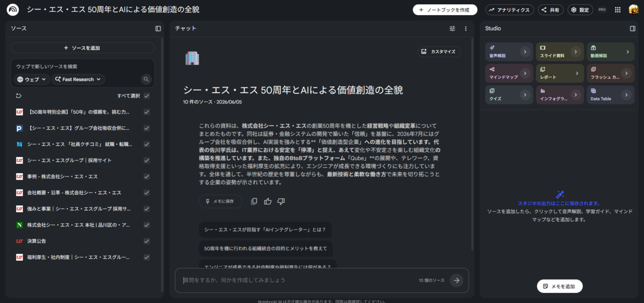Focus the chat question input field
Image resolution: width=644 pixels, height=303 pixels.
298,280
